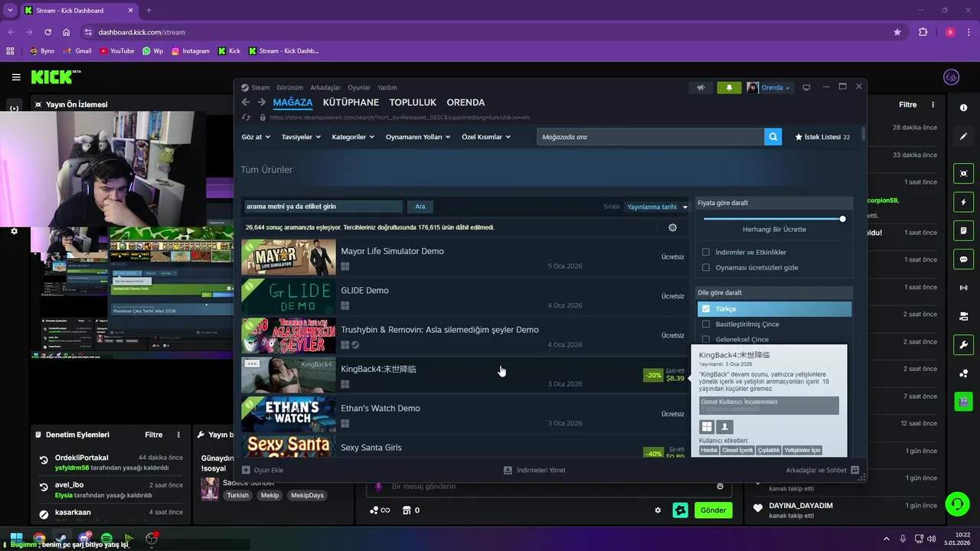The image size is (980, 551).
Task: Expand the Kategoriler dropdown
Action: pos(353,137)
